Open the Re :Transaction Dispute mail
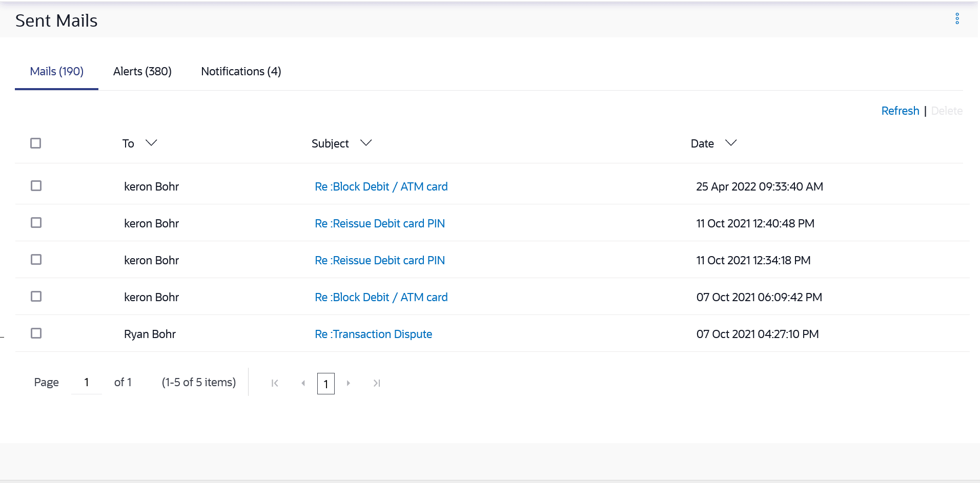 pos(373,334)
